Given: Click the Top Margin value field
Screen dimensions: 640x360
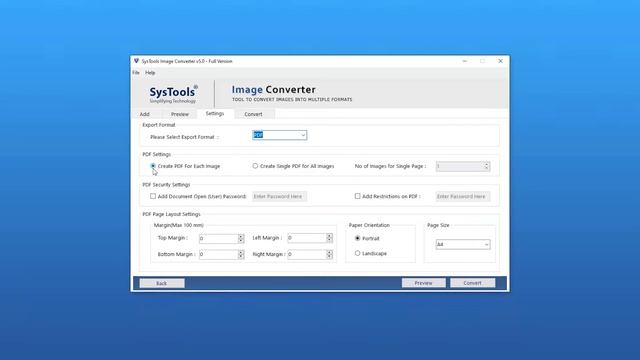Looking at the screenshot, I should 218,238.
